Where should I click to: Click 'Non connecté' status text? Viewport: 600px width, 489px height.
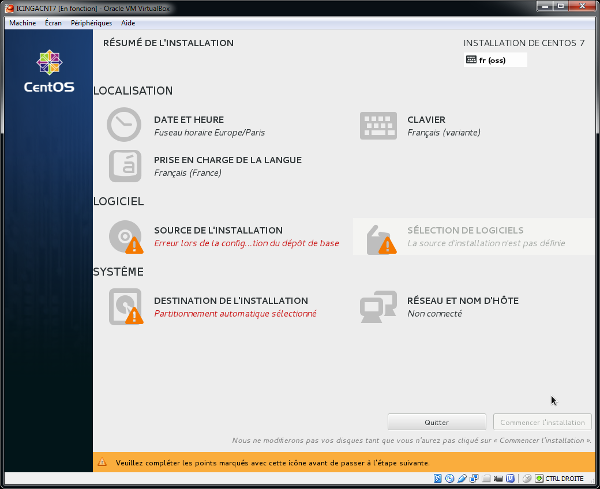click(435, 314)
